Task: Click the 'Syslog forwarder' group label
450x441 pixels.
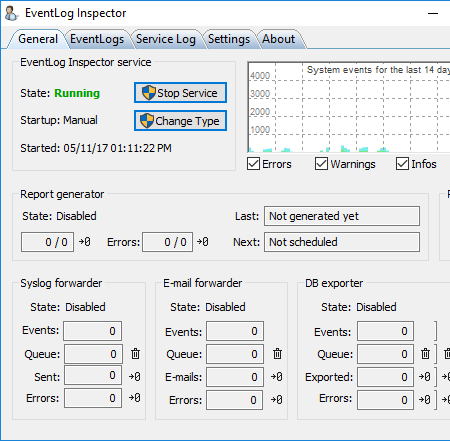Action: [61, 283]
